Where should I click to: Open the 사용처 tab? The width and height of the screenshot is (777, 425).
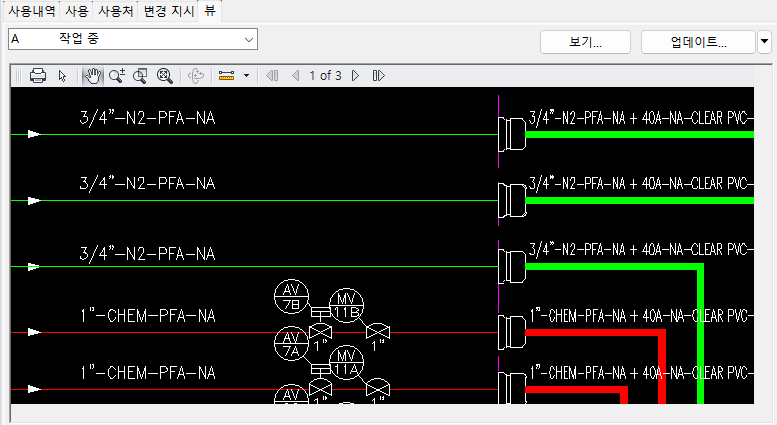pyautogui.click(x=115, y=11)
